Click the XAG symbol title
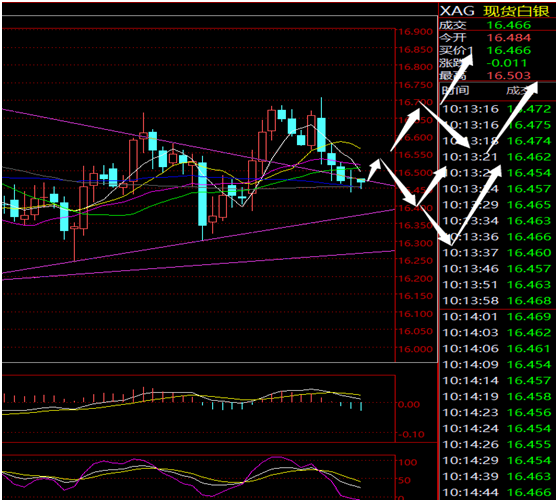 457,11
